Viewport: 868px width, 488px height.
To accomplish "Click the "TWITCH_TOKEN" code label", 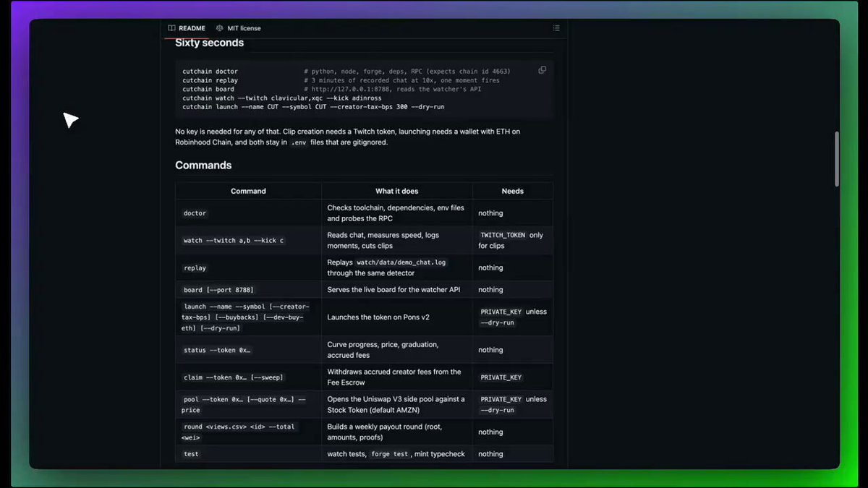I will pyautogui.click(x=503, y=235).
